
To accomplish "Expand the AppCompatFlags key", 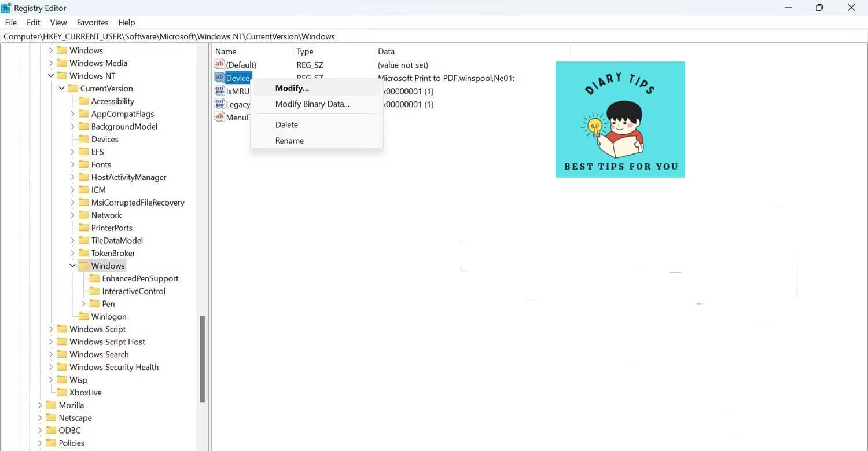I will [x=72, y=114].
